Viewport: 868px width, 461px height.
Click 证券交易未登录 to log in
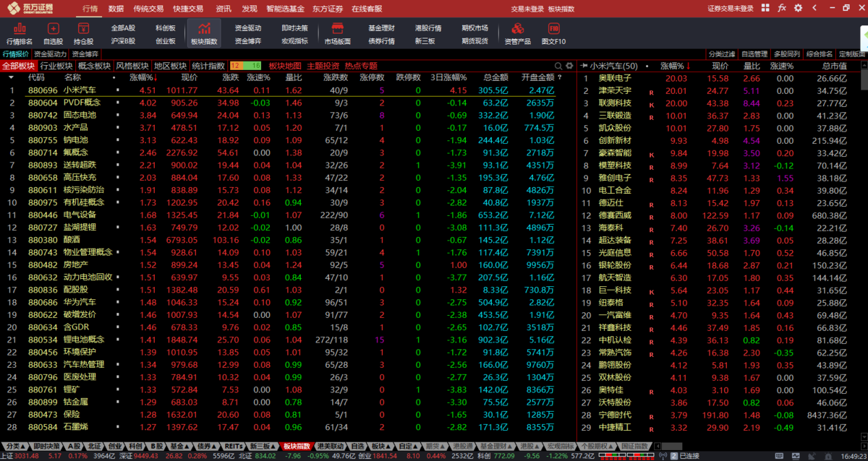730,9
